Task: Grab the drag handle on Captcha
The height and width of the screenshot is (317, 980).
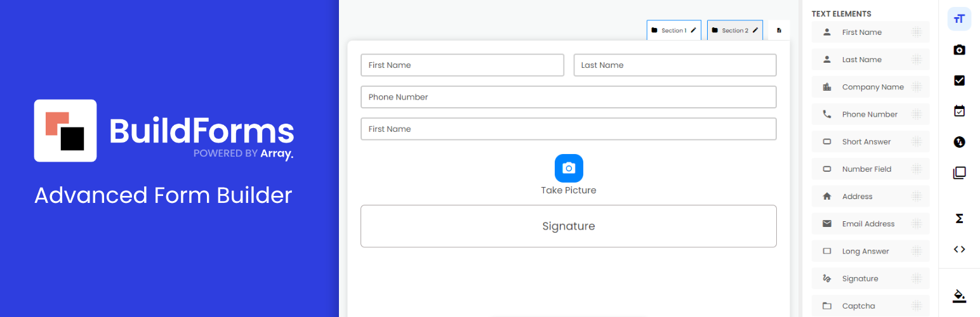Action: click(917, 306)
